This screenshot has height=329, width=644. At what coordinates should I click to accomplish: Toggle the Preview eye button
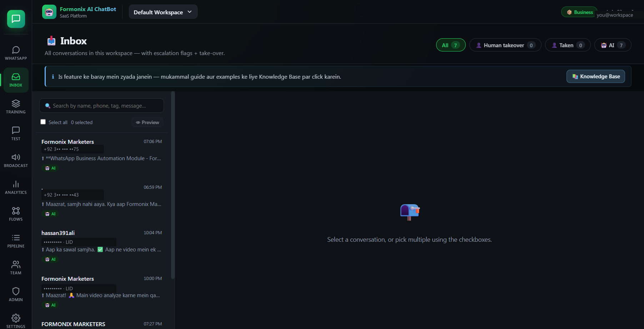point(148,122)
